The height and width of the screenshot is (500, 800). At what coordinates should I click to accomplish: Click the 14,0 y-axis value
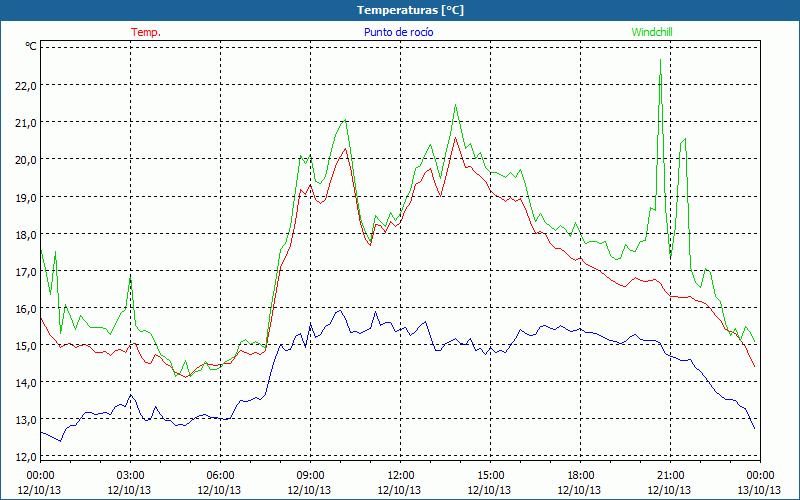[26, 383]
